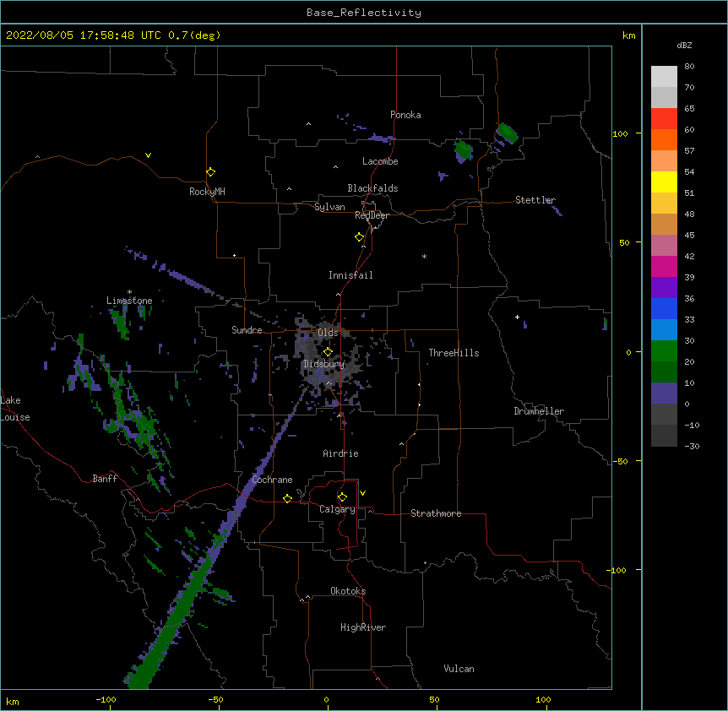Click the Banff town label
728x711 pixels.
point(105,479)
